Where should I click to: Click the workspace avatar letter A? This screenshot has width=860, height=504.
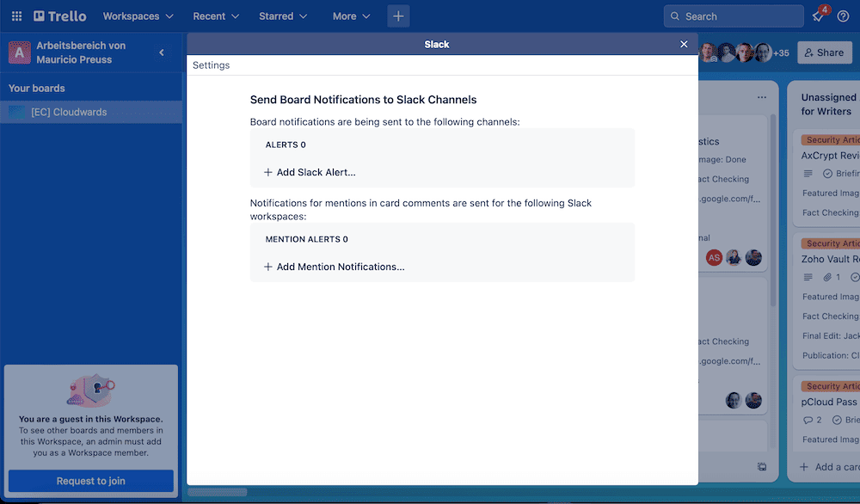19,52
